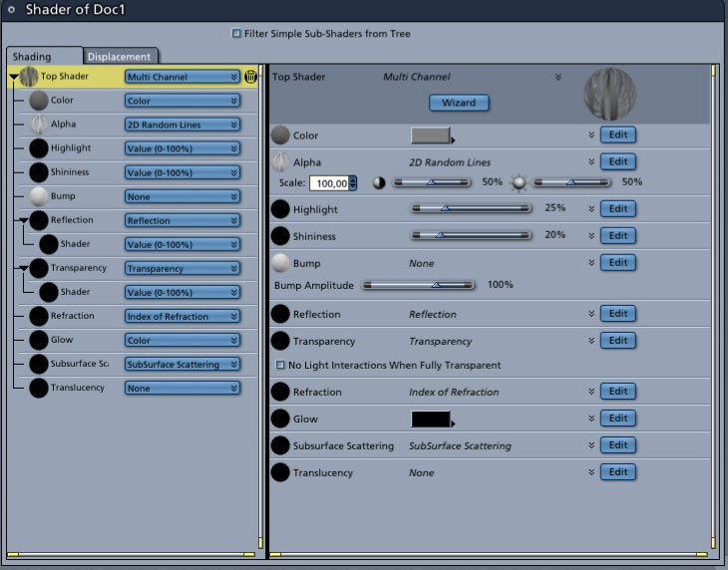The image size is (728, 570).
Task: Open the Highlight Value (0-100%) dropdown
Action: pos(182,148)
